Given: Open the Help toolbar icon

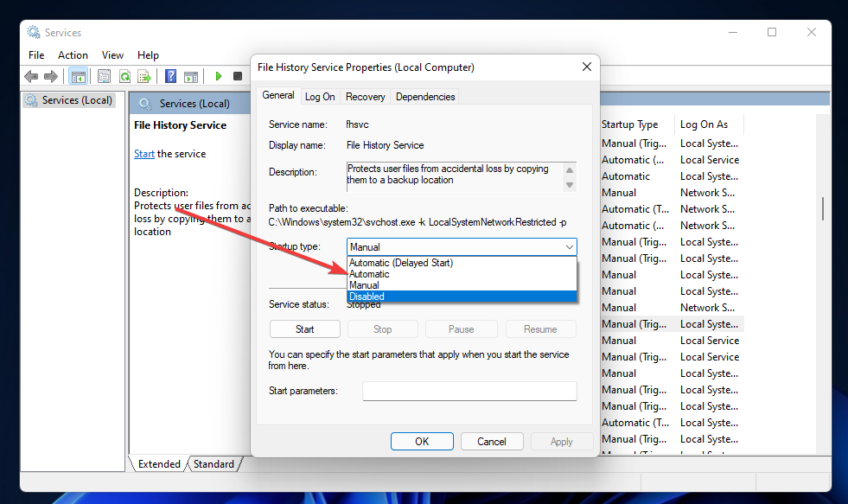Looking at the screenshot, I should point(170,76).
